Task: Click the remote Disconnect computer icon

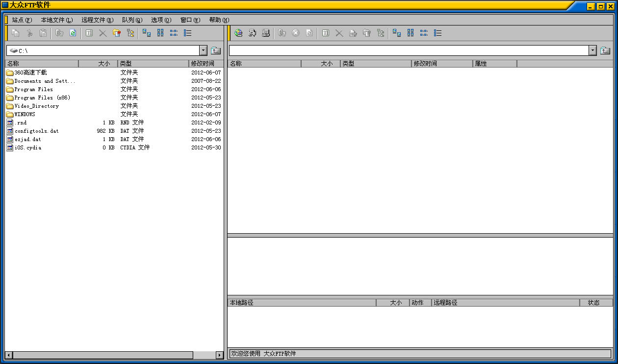Action: 266,33
